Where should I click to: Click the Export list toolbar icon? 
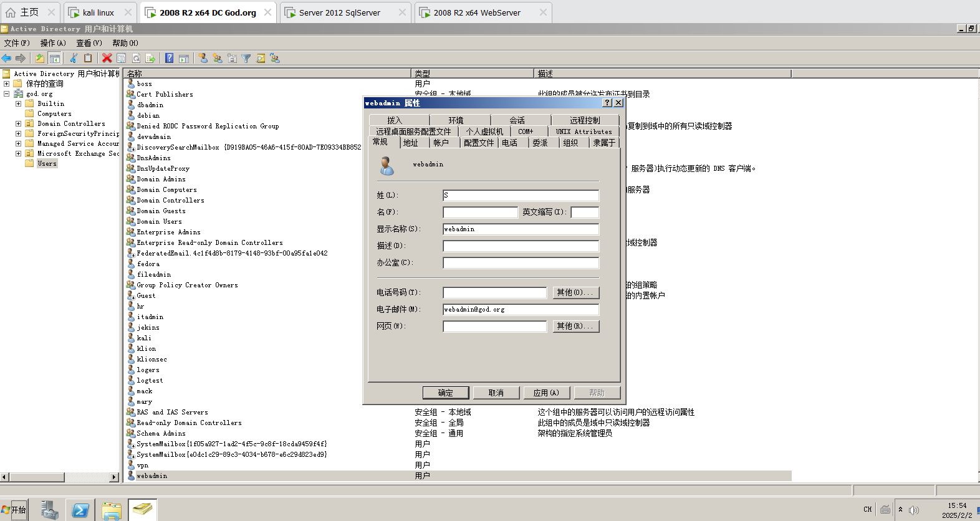pos(150,58)
